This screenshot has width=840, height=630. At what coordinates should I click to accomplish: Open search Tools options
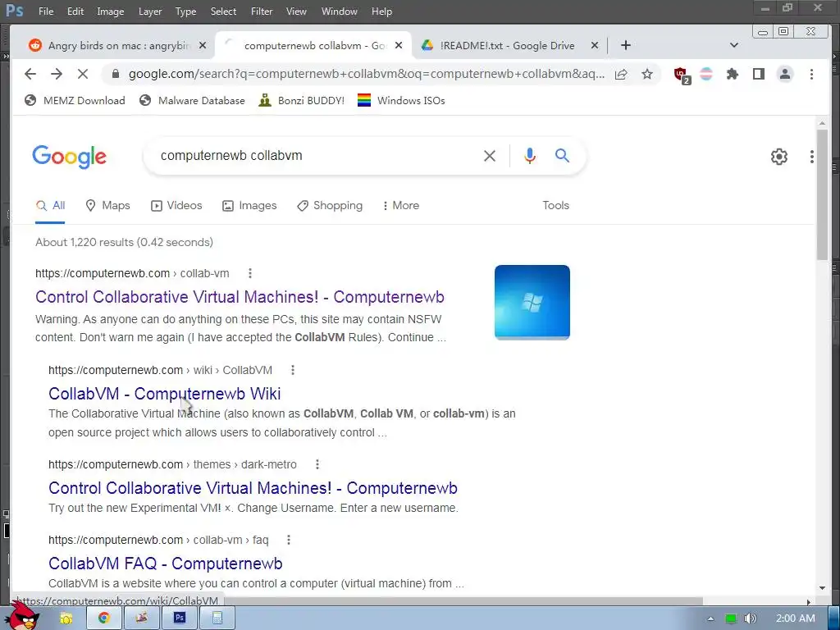point(555,206)
